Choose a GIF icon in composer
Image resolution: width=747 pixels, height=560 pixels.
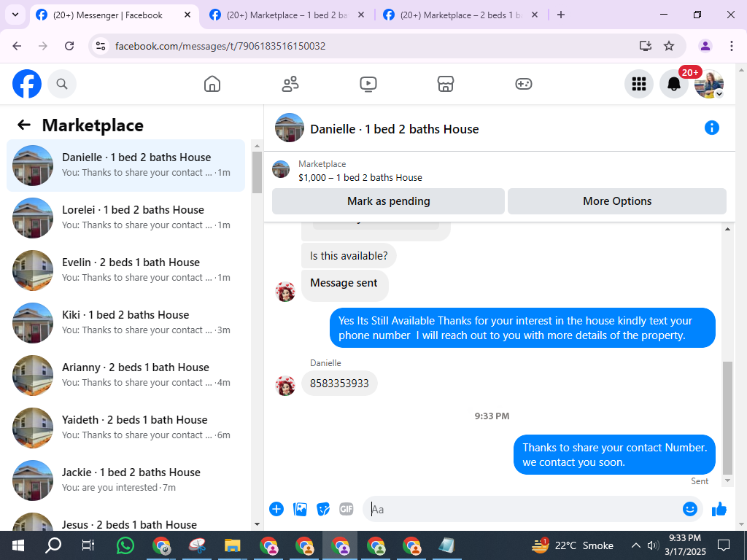tap(347, 509)
